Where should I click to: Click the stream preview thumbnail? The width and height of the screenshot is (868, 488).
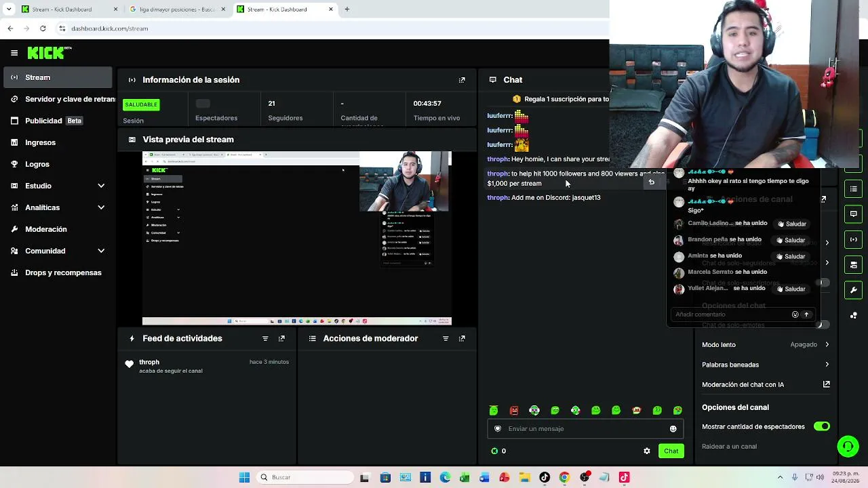(x=297, y=238)
